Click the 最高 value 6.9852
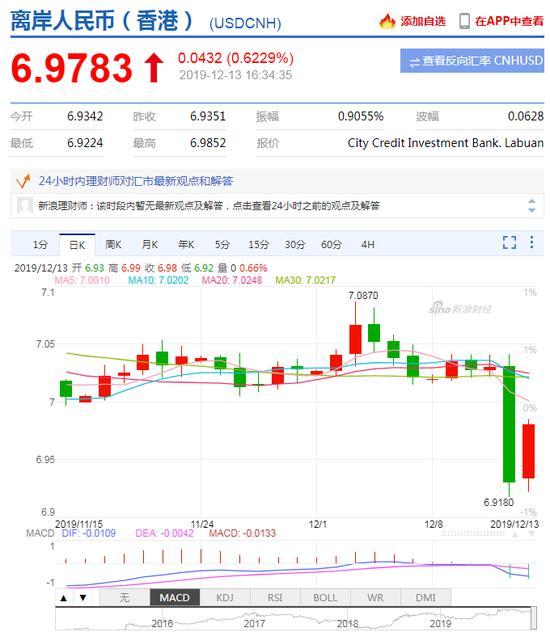This screenshot has width=550, height=632. pos(208,143)
